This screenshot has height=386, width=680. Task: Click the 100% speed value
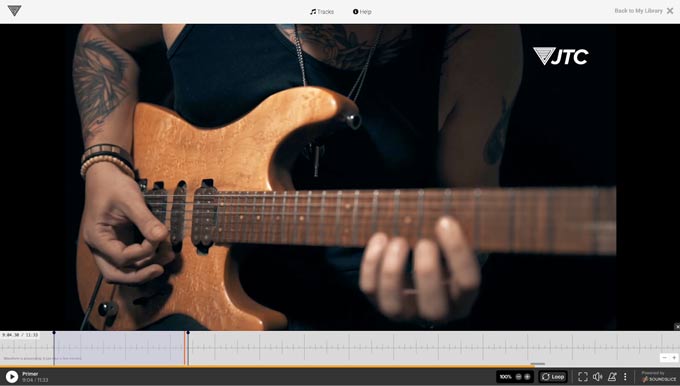pyautogui.click(x=505, y=377)
